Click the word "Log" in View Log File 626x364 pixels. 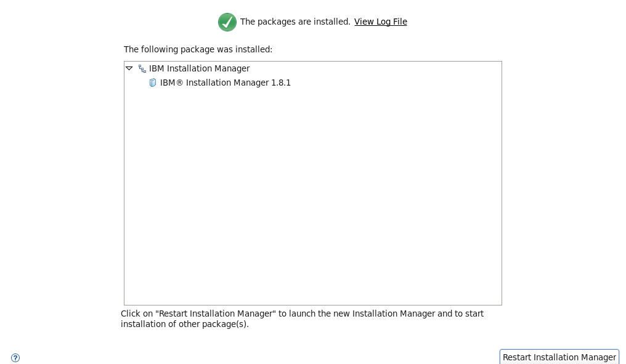click(383, 22)
